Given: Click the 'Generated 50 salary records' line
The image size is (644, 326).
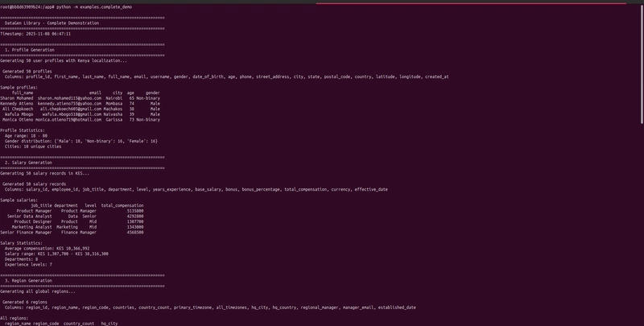Looking at the screenshot, I should (x=35, y=183).
